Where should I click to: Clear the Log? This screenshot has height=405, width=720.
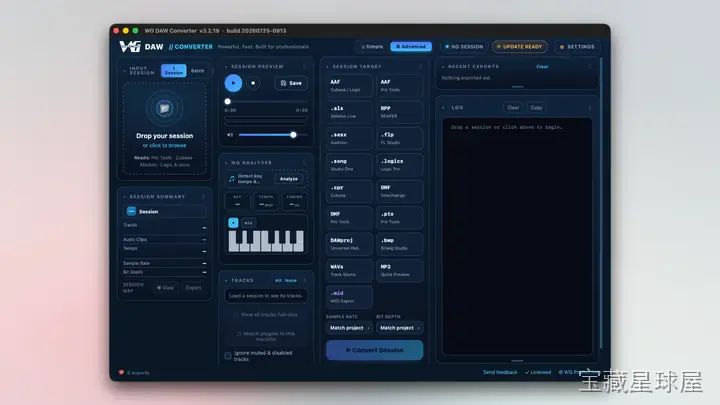(x=513, y=107)
